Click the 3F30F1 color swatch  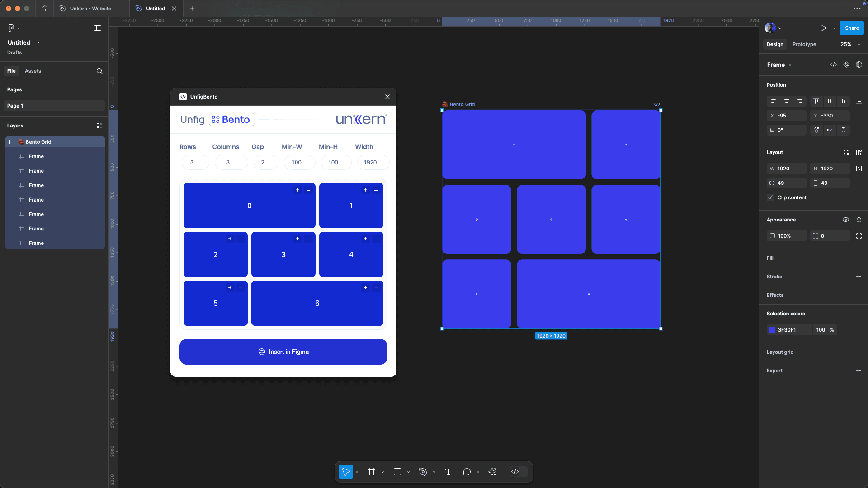coord(772,330)
